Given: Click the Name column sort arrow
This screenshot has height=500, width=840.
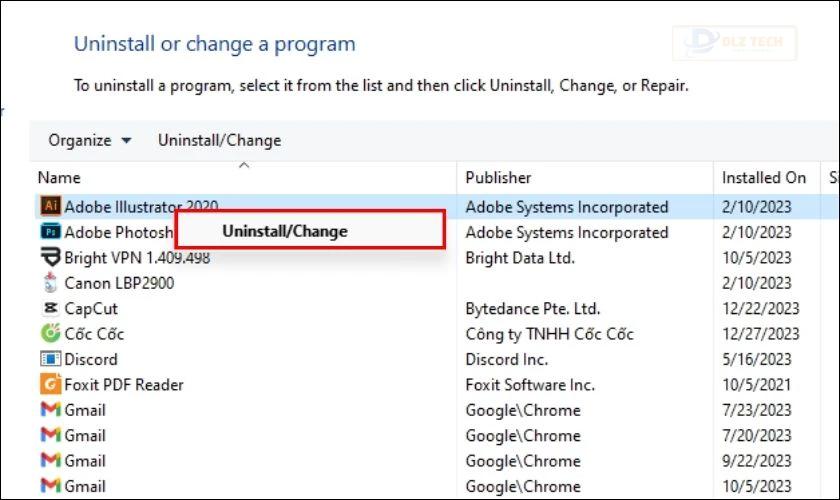Looking at the screenshot, I should [x=244, y=165].
